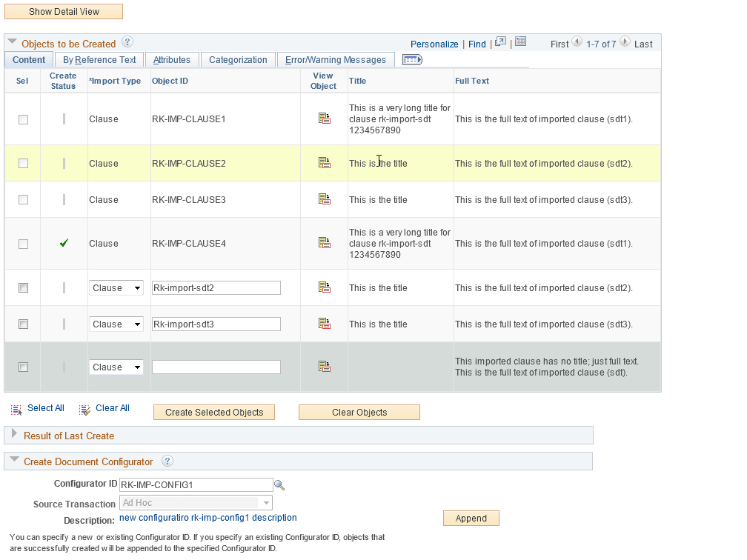Check the Sel checkbox for RK-IMP-CLAUSE2

pyautogui.click(x=22, y=163)
